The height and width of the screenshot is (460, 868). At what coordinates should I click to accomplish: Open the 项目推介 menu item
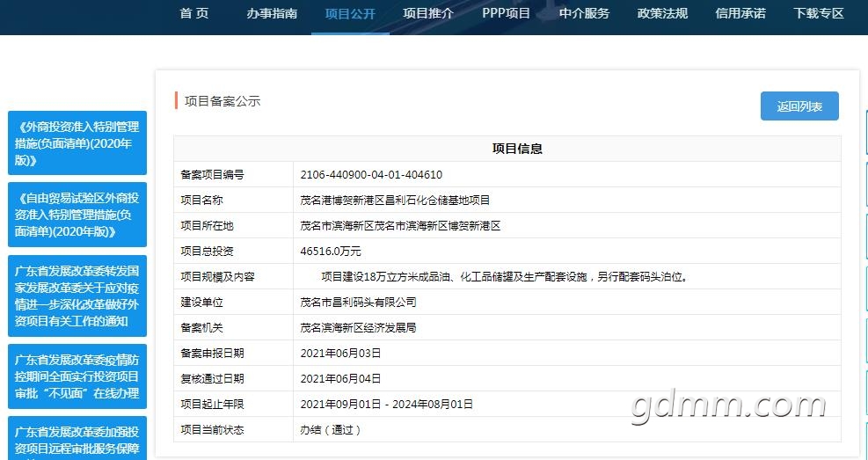(428, 13)
